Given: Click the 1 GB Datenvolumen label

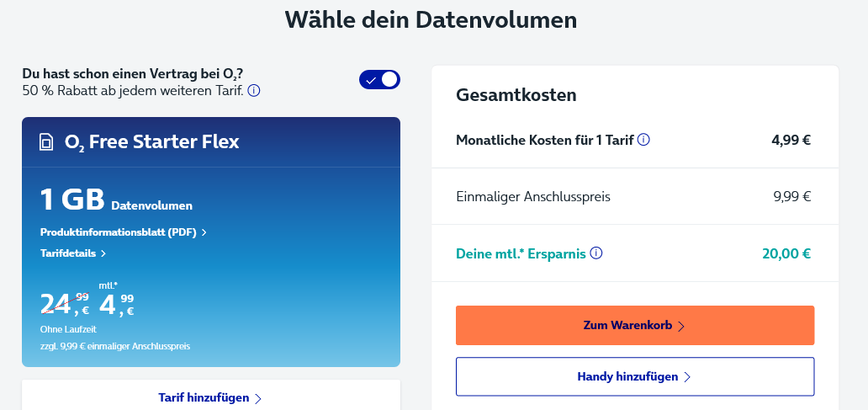Looking at the screenshot, I should coord(116,200).
